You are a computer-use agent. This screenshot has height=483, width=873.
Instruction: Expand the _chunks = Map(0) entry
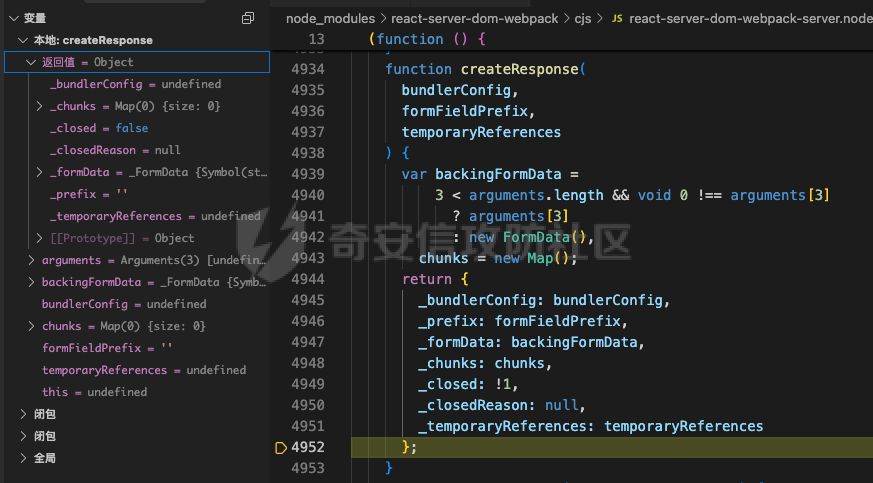click(39, 106)
